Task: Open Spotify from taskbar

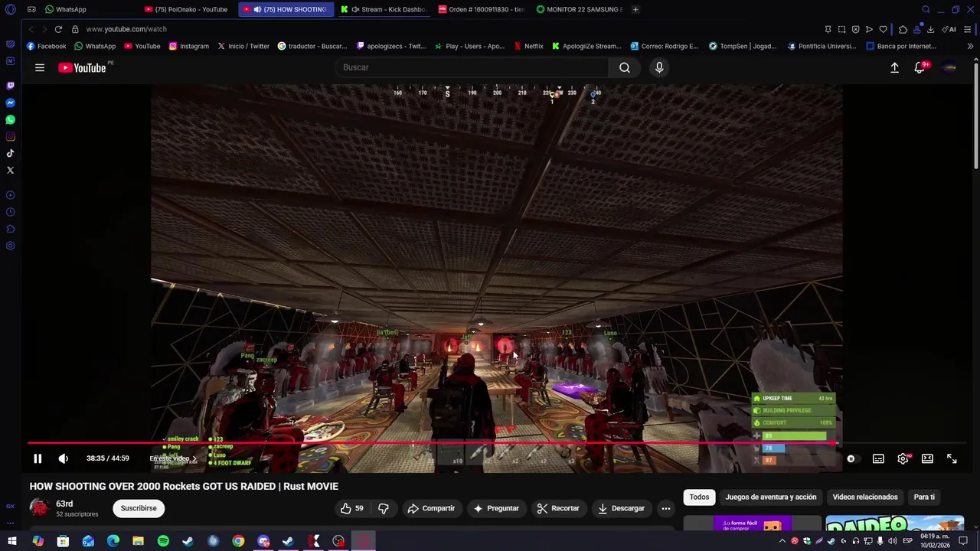Action: point(163,541)
